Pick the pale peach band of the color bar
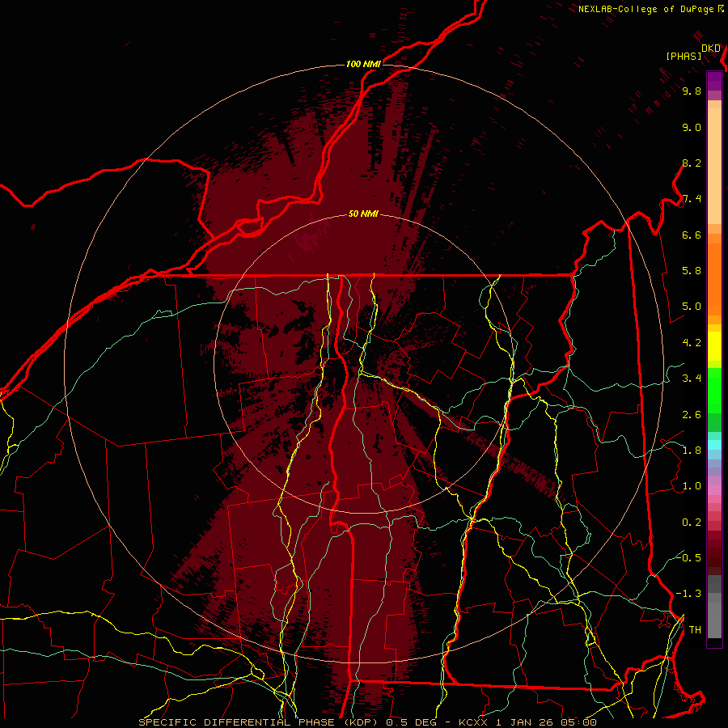This screenshot has height=728, width=728. click(x=714, y=166)
